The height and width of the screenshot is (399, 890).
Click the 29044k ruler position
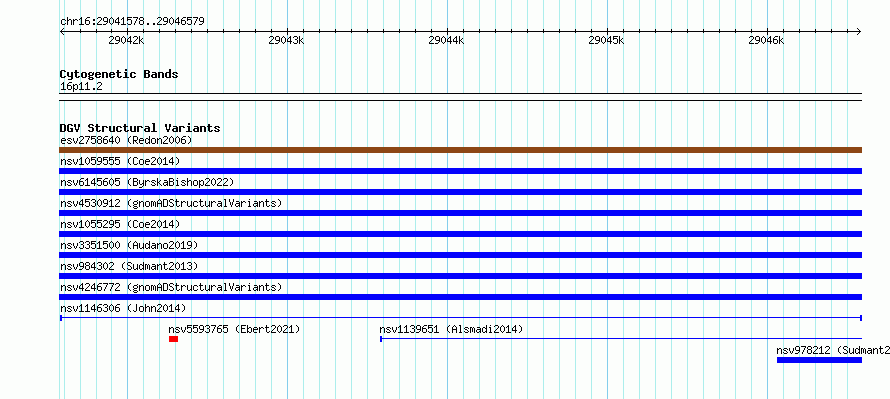point(446,40)
